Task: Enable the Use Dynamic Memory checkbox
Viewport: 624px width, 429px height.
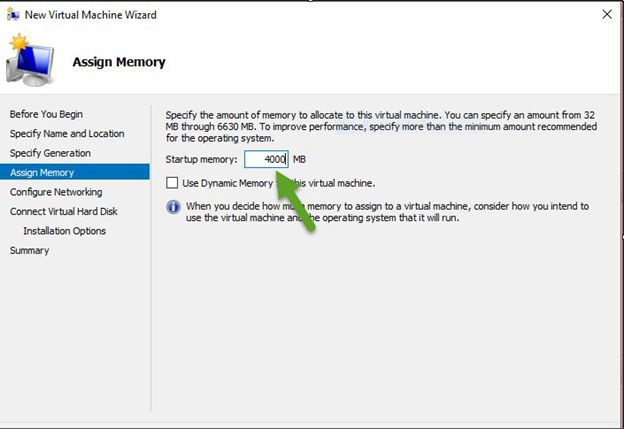Action: pos(173,183)
